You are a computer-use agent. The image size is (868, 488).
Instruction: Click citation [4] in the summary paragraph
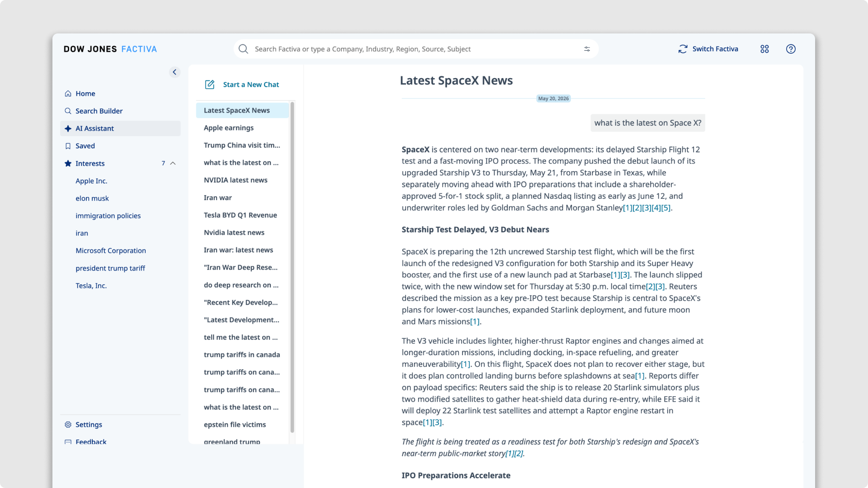tap(656, 208)
